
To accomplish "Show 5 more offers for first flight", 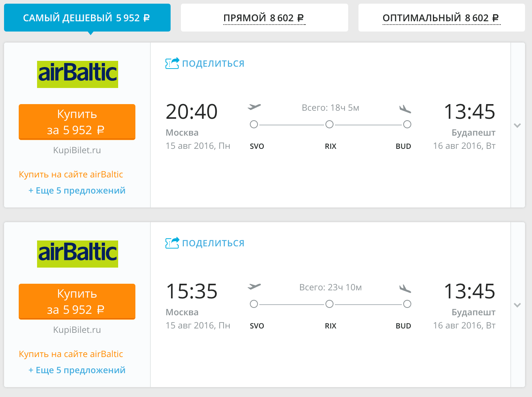I will pyautogui.click(x=77, y=191).
